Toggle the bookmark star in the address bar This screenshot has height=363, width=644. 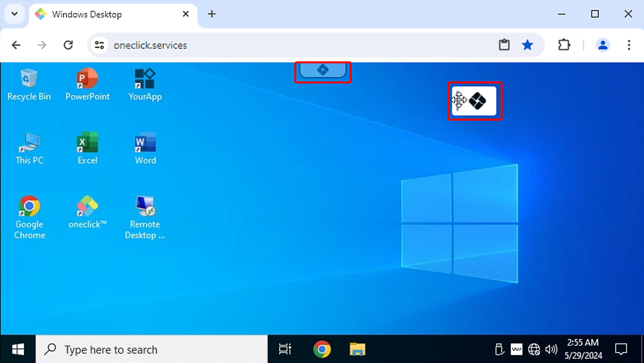tap(527, 45)
